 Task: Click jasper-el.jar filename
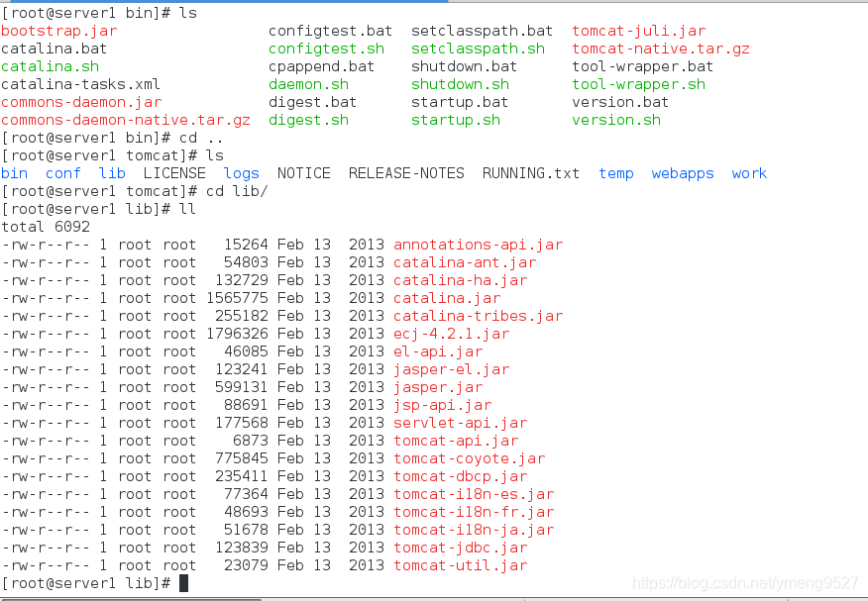click(x=452, y=369)
